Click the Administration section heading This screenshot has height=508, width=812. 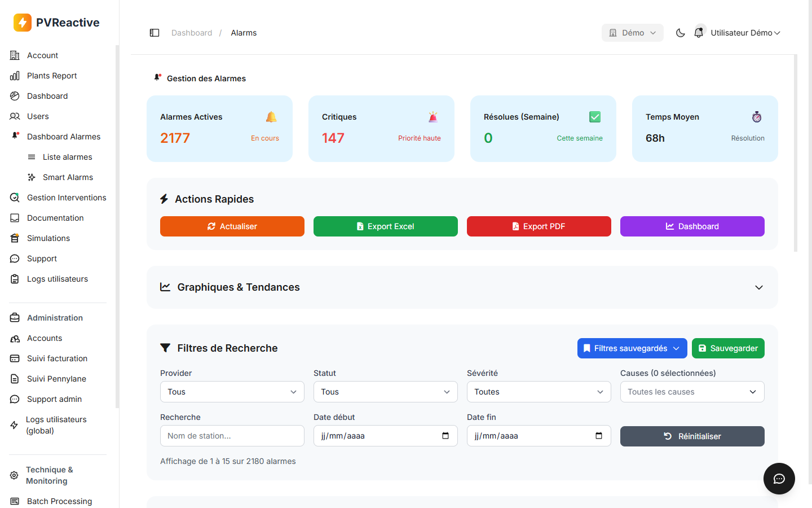[x=55, y=318]
